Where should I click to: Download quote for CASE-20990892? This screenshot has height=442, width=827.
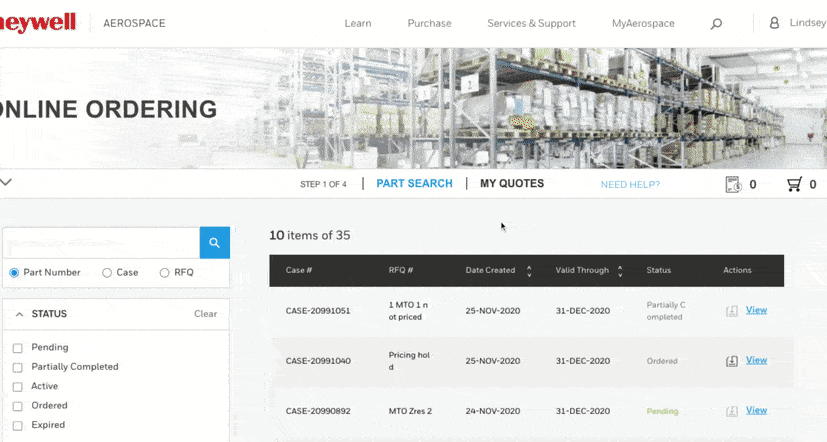click(x=732, y=411)
